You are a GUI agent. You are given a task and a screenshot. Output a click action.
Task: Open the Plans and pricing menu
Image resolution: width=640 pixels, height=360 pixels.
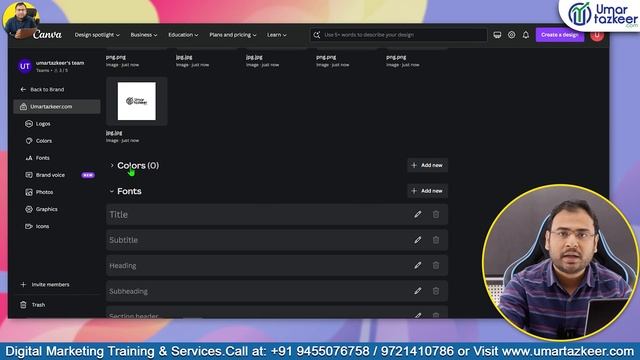[233, 35]
